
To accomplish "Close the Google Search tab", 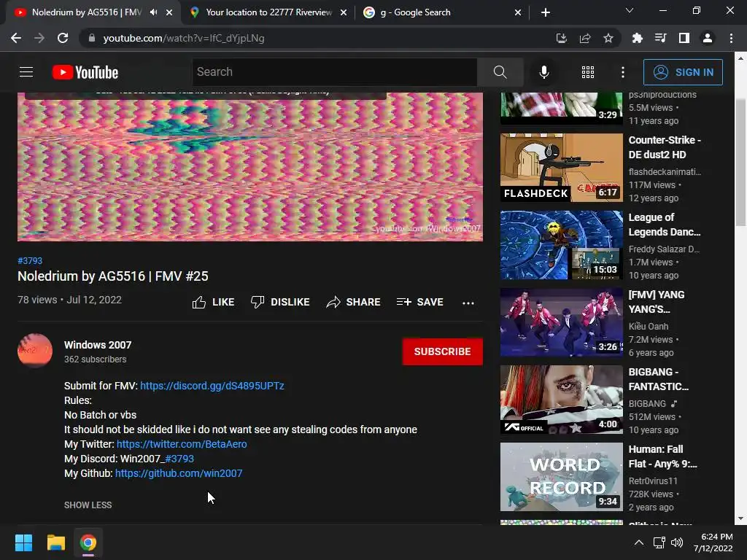I will pos(518,12).
